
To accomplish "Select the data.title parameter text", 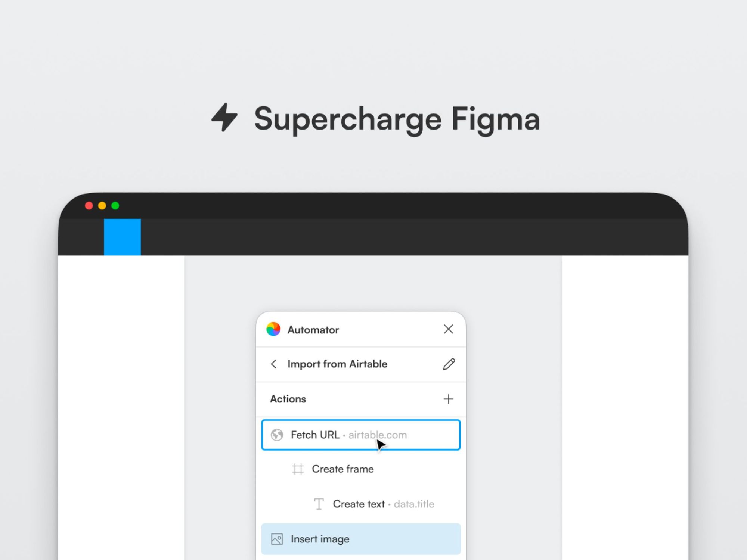I will (x=414, y=504).
